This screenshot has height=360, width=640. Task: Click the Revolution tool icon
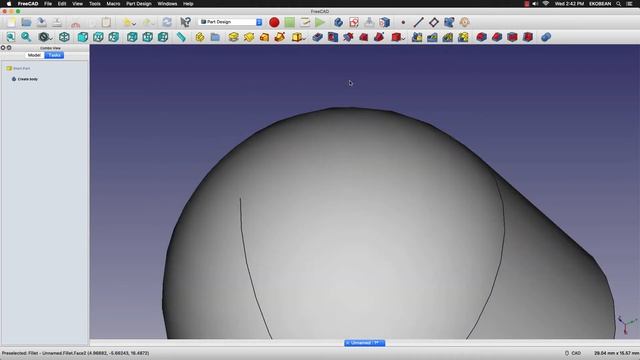click(x=249, y=37)
